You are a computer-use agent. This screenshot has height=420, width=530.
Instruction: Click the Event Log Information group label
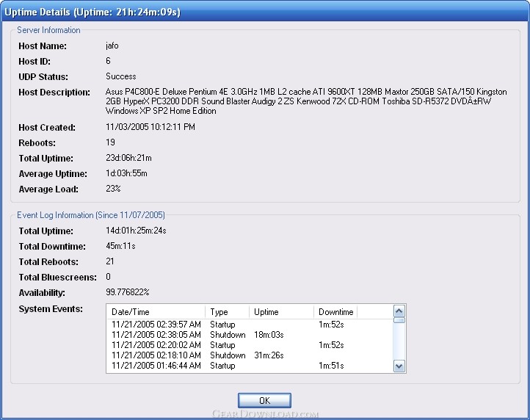point(91,215)
